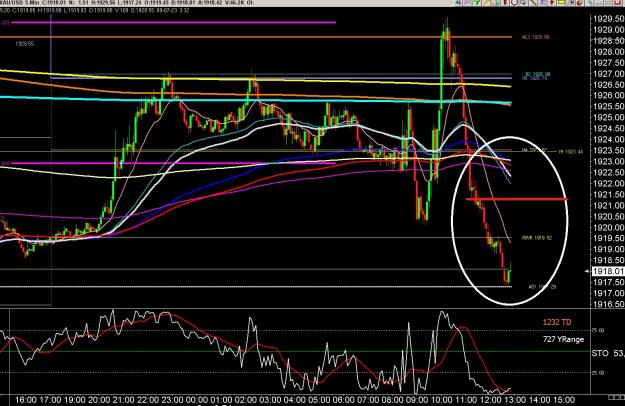The image size is (625, 406).
Task: Select the diagonal trend line drawing tool
Action: click(533, 2)
